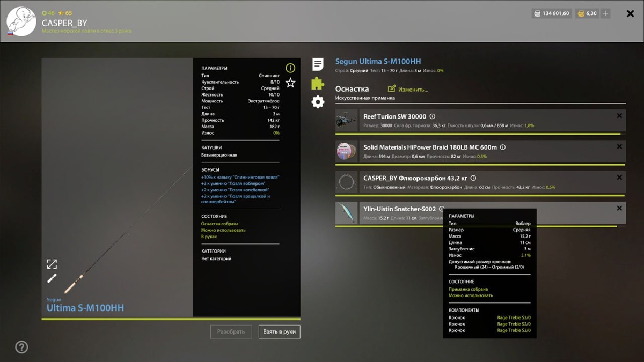Open the help question mark icon

21,347
